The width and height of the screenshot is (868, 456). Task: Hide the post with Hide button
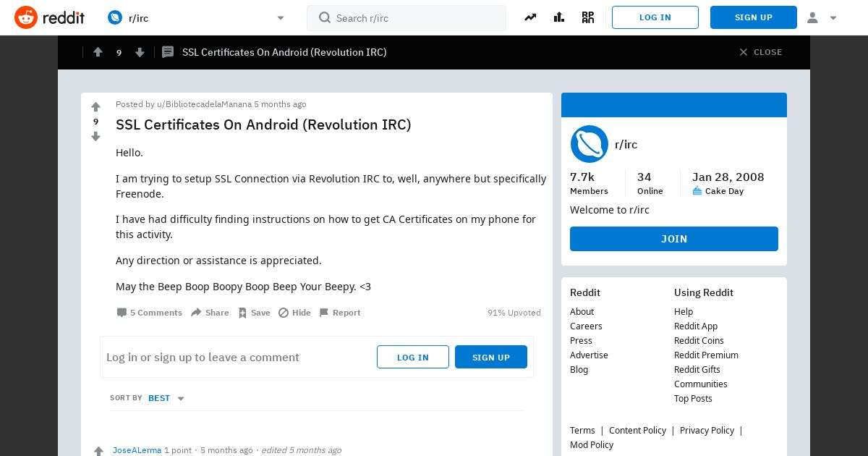(294, 313)
